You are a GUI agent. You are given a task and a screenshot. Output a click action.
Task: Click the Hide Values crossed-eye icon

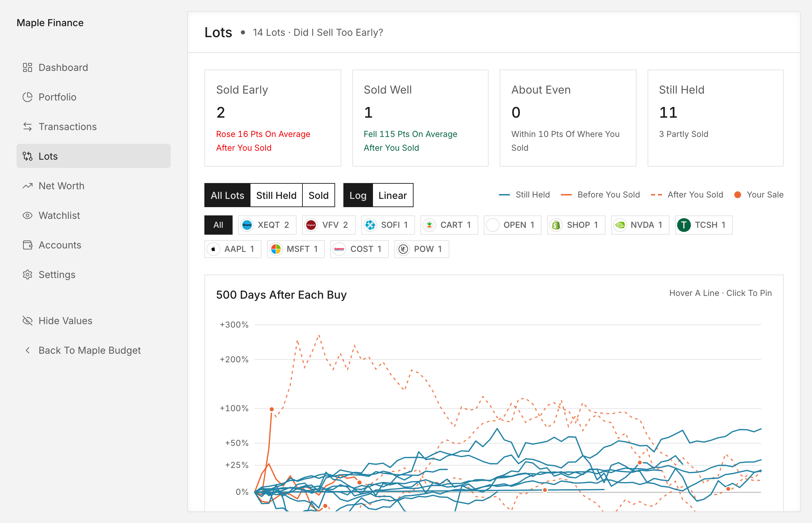point(28,321)
